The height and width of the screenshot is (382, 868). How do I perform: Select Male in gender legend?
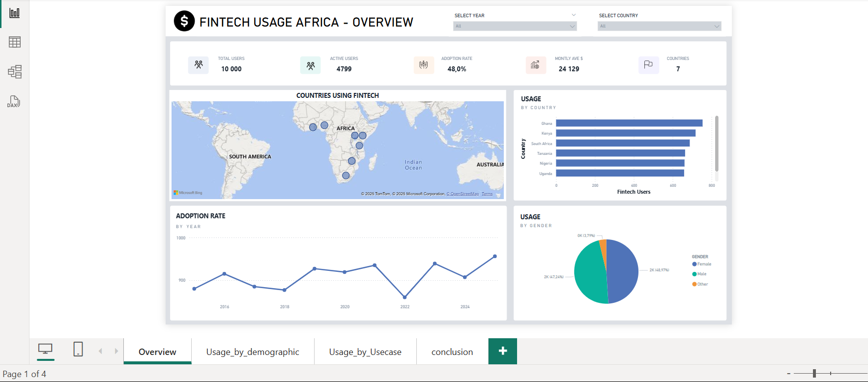699,274
